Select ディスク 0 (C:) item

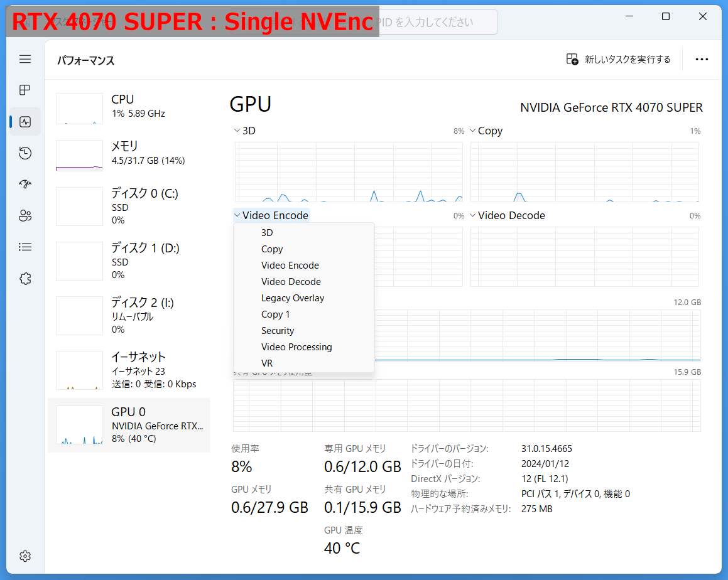[129, 206]
